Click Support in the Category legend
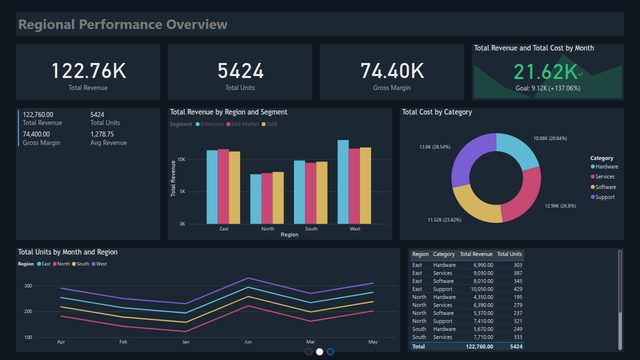 (x=602, y=197)
